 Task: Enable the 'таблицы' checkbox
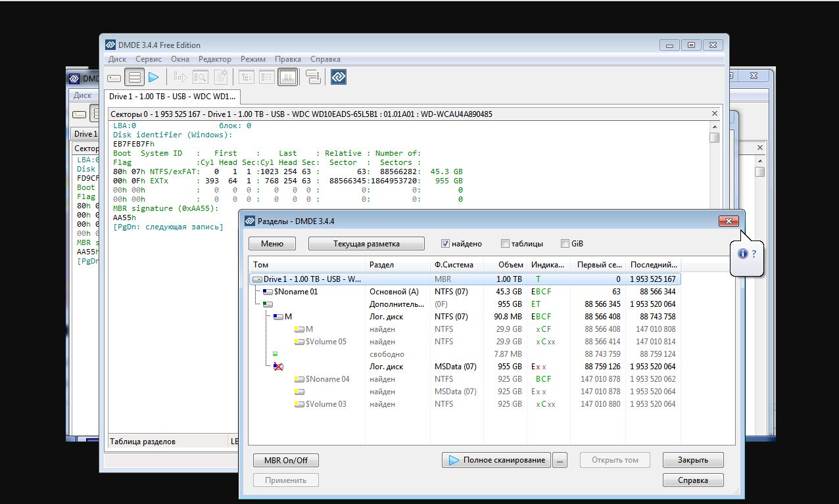pos(505,244)
